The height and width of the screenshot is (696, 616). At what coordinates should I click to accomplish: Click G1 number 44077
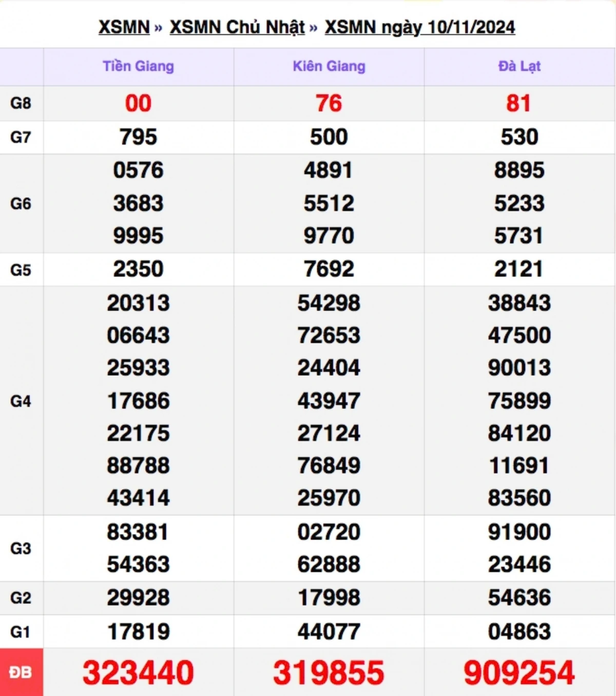coord(329,632)
